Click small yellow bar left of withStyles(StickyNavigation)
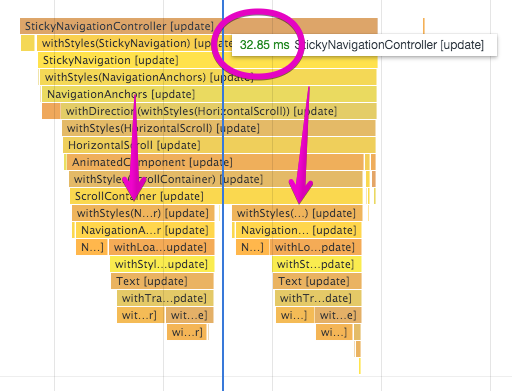The width and height of the screenshot is (512, 391). [x=27, y=43]
